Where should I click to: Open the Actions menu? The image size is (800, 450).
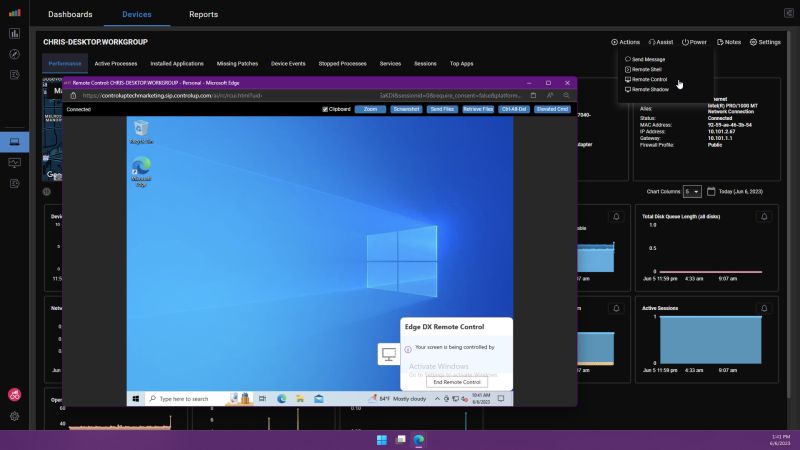(626, 42)
